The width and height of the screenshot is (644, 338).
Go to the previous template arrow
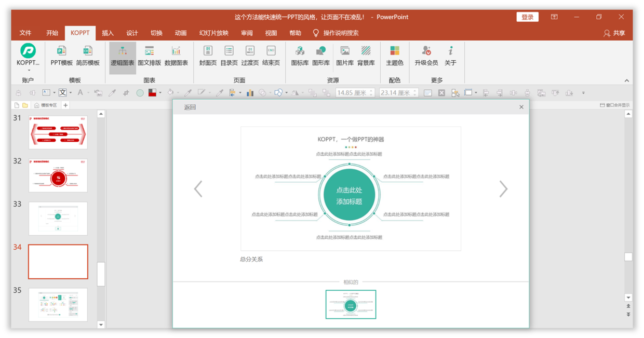pyautogui.click(x=198, y=189)
